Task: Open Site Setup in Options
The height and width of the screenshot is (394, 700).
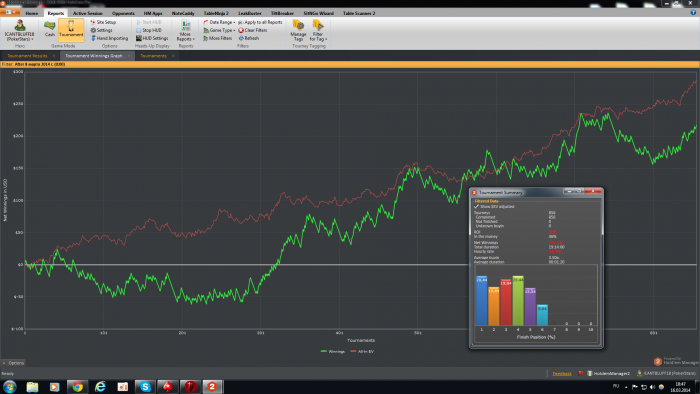Action: [103, 22]
